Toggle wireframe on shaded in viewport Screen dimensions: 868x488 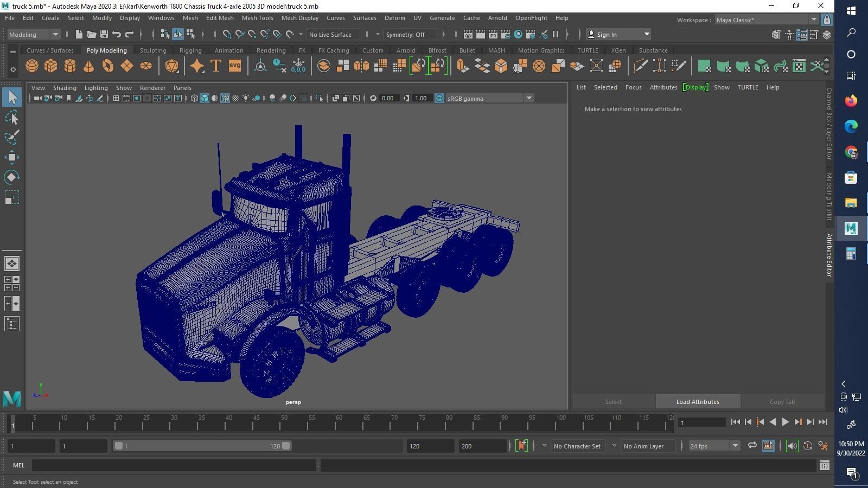pos(225,98)
